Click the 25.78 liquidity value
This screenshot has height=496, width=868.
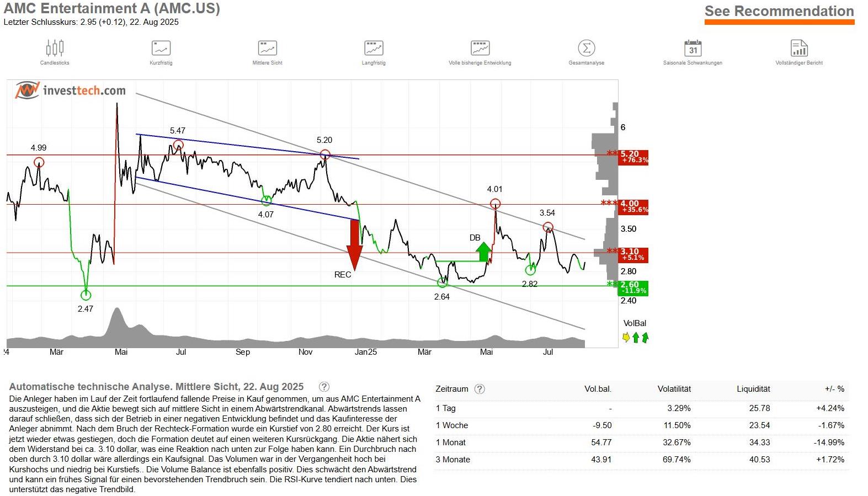tap(760, 408)
